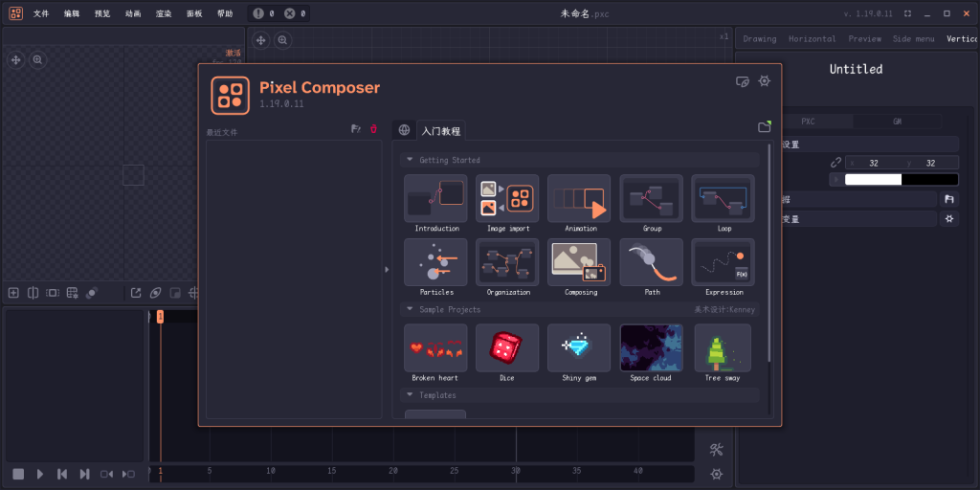The width and height of the screenshot is (980, 490).
Task: Open the 渲染 menu
Action: point(164,13)
